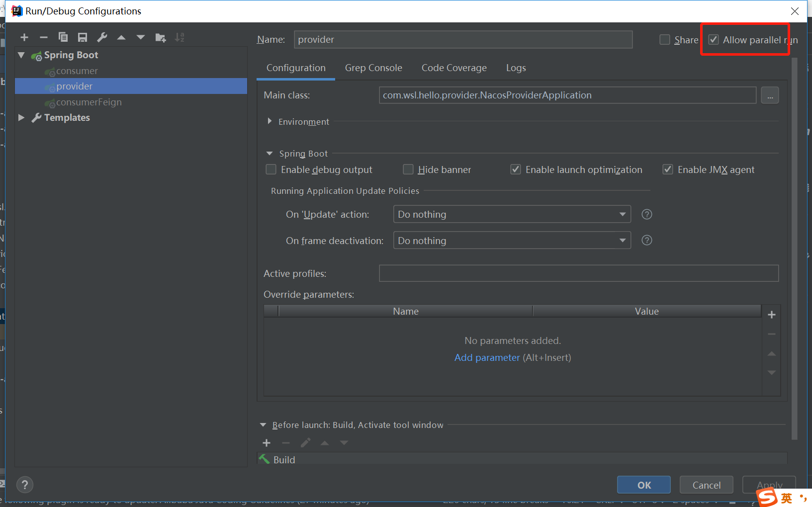Open dialog help question mark button
Viewport: 812px width, 507px height.
[x=25, y=485]
